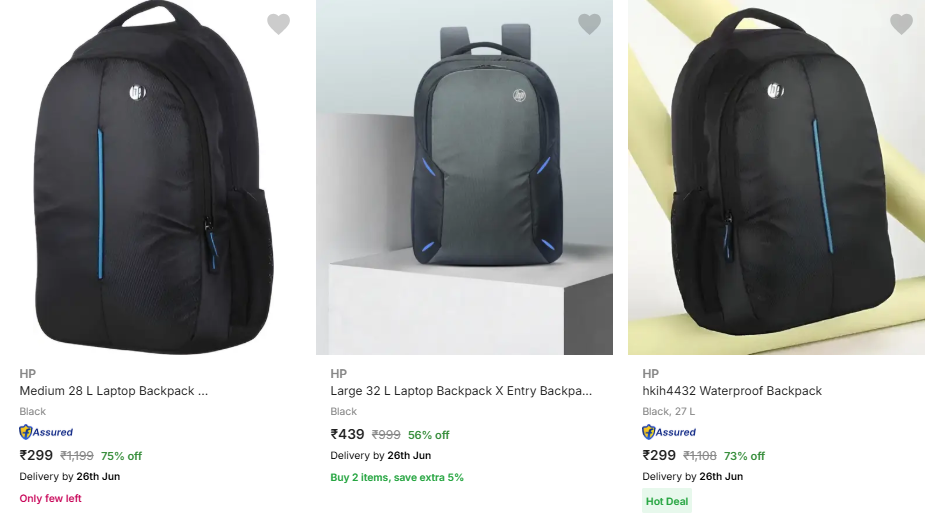The image size is (929, 514).
Task: Click the 73% off discount label
Action: point(744,456)
